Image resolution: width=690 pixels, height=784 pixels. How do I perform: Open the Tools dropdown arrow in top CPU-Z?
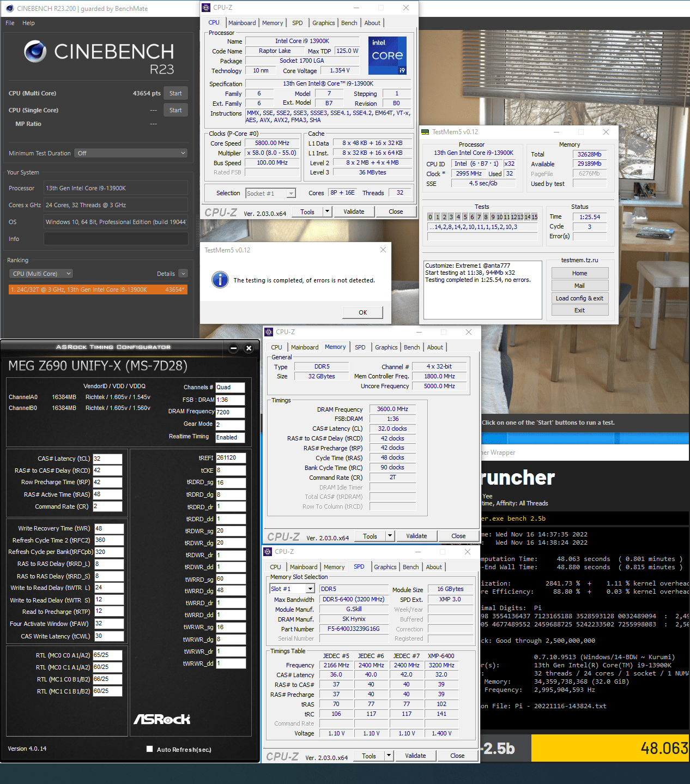point(327,212)
